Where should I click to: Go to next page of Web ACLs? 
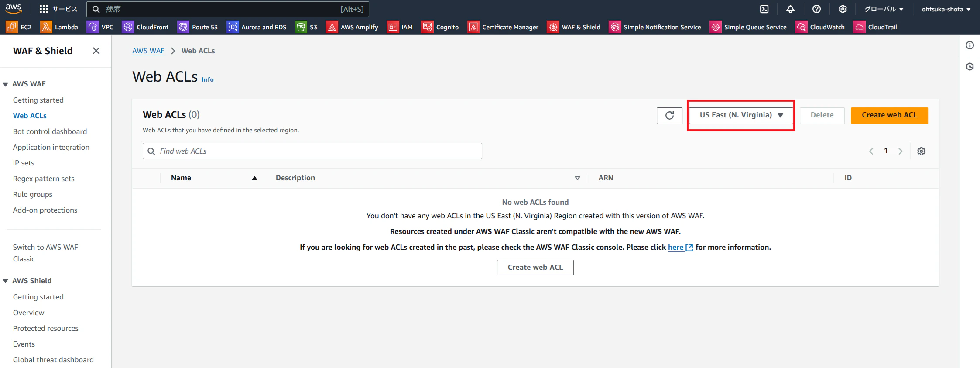(x=900, y=151)
